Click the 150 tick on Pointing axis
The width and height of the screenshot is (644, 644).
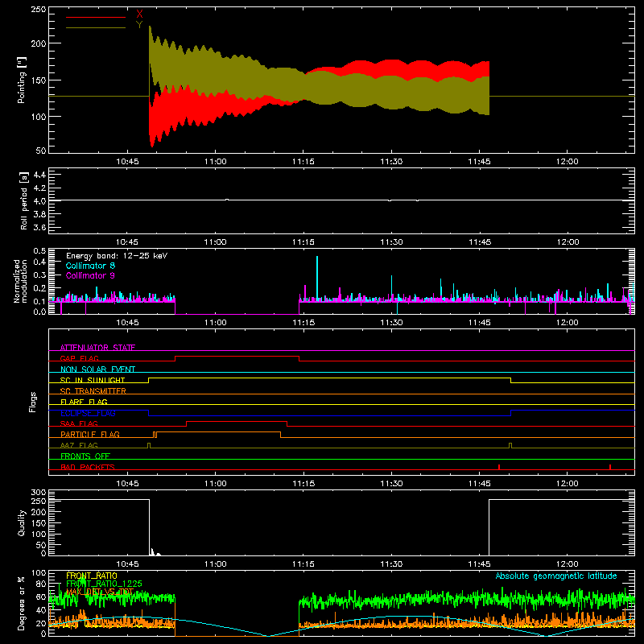39,80
